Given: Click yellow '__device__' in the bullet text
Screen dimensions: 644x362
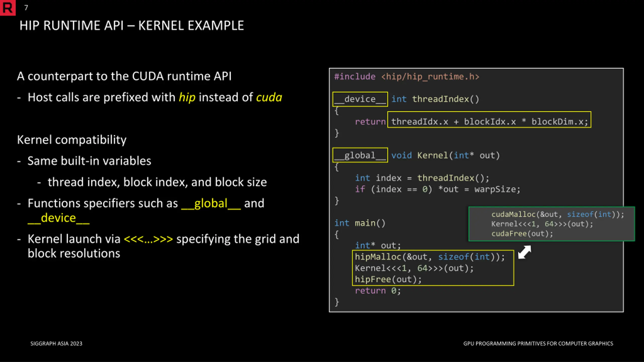Looking at the screenshot, I should pos(59,218).
